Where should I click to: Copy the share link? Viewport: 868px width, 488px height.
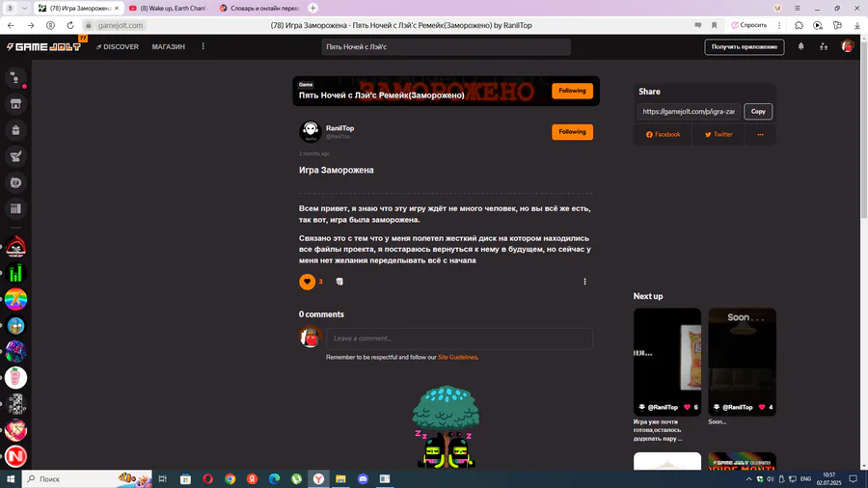click(758, 111)
